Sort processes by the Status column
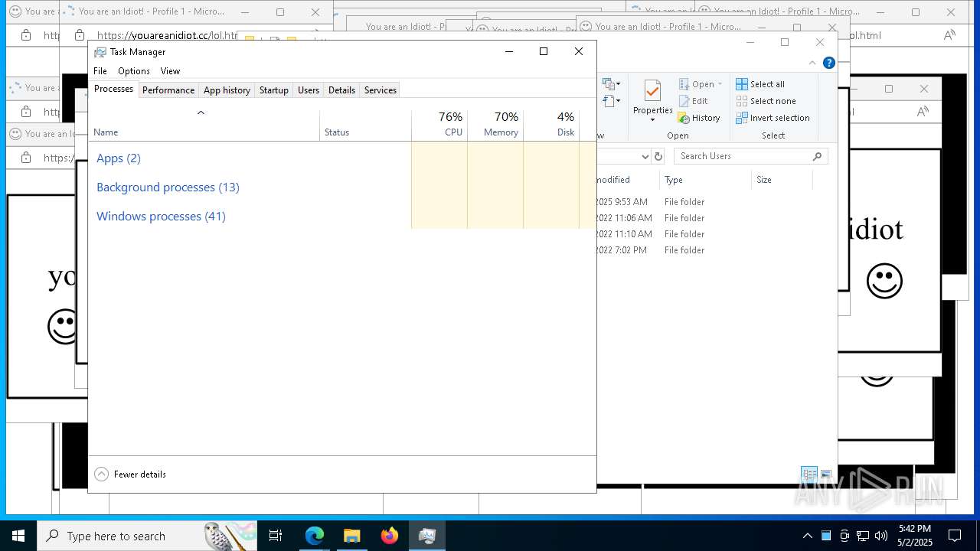The image size is (980, 551). [x=365, y=126]
